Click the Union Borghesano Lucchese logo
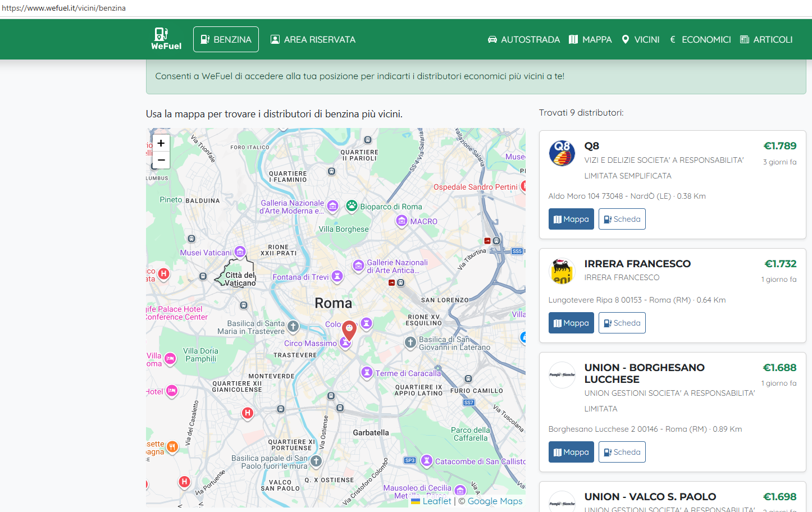 (x=562, y=375)
